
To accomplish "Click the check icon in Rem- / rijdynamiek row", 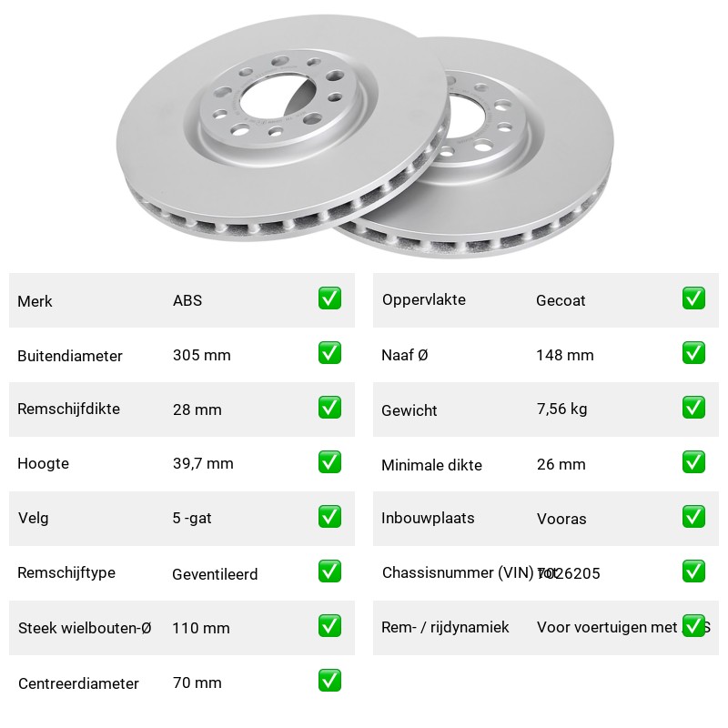I will (693, 626).
